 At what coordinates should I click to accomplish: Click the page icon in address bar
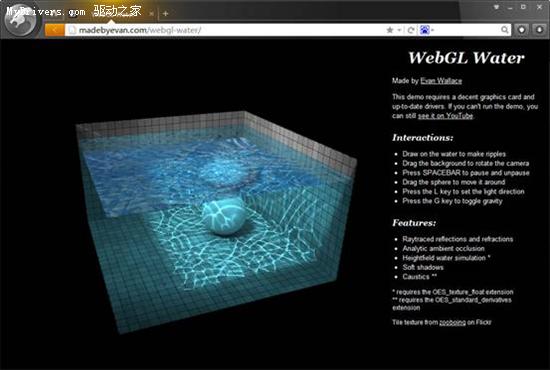[72, 30]
